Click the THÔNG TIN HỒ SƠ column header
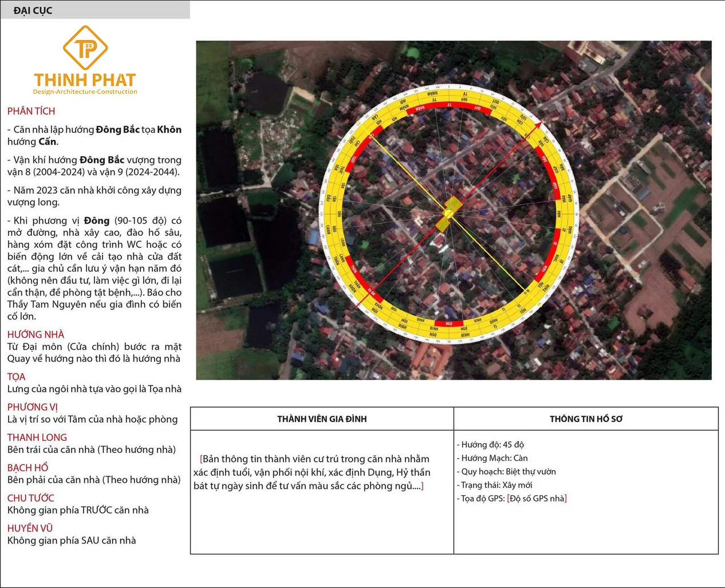725x588 pixels. click(x=586, y=419)
